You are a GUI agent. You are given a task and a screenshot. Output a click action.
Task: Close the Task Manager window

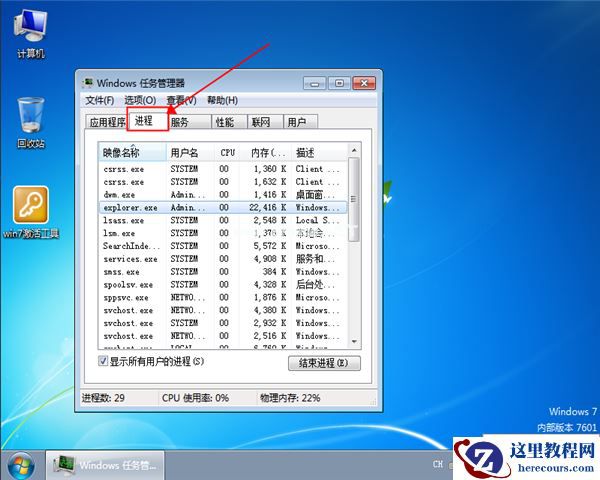click(364, 83)
